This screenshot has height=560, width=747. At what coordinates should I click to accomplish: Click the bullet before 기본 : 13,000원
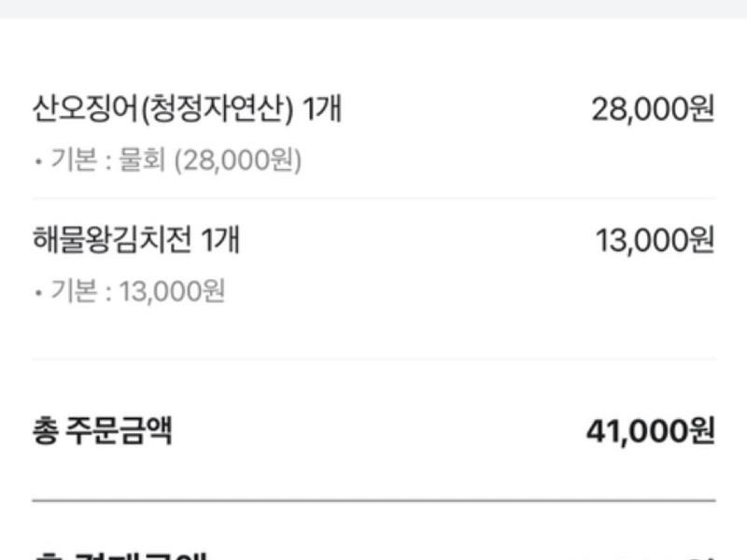(37, 292)
